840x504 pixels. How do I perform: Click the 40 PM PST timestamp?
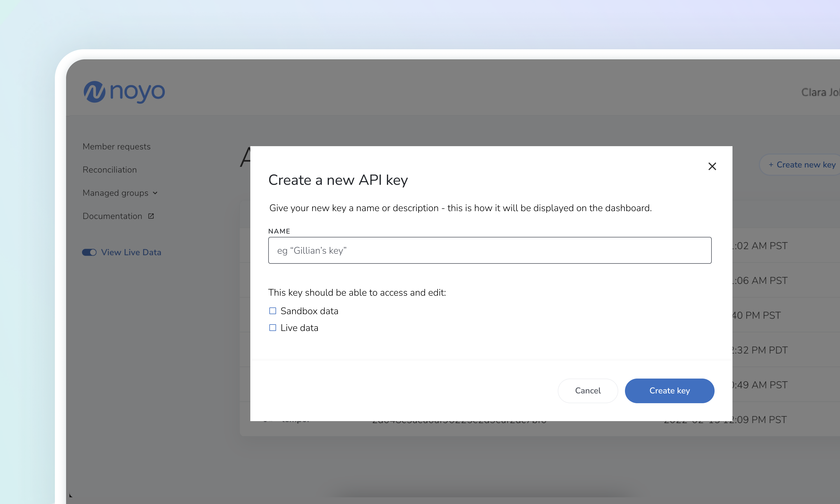coord(757,315)
